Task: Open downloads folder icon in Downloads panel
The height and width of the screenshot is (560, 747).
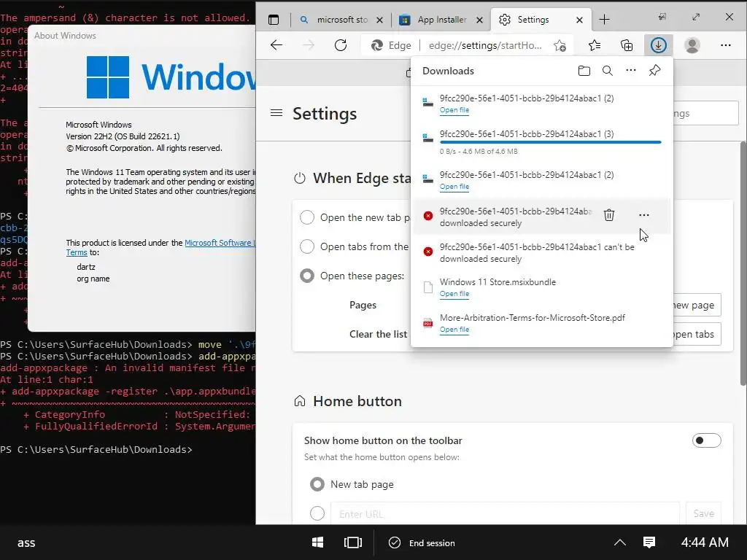Action: [x=584, y=71]
